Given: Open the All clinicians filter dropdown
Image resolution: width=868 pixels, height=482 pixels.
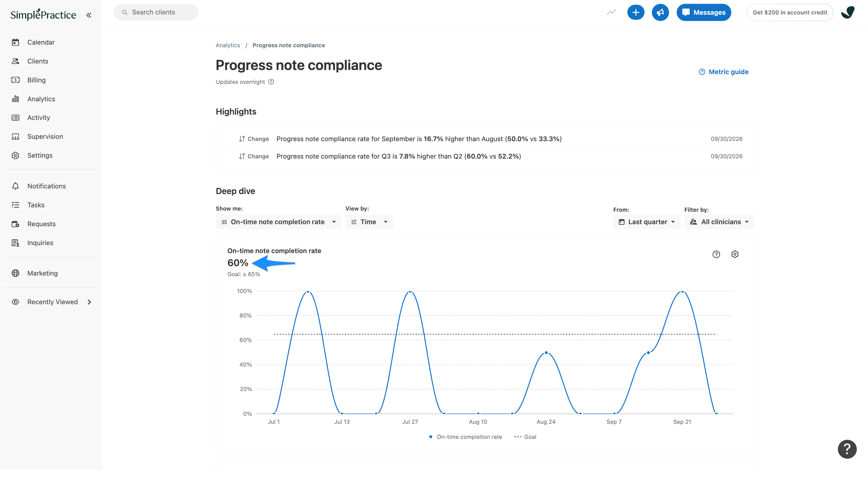Looking at the screenshot, I should pyautogui.click(x=719, y=222).
